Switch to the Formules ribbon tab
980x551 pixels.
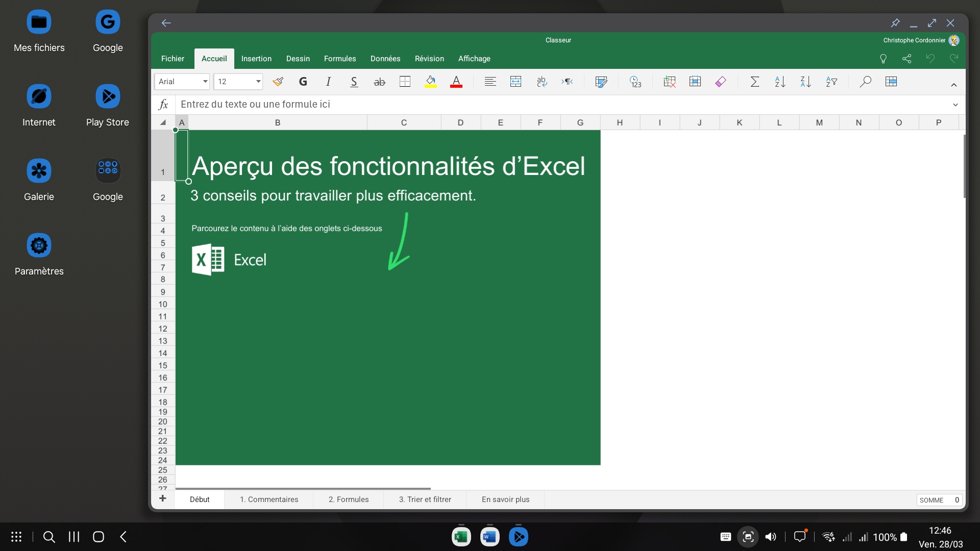click(x=340, y=59)
